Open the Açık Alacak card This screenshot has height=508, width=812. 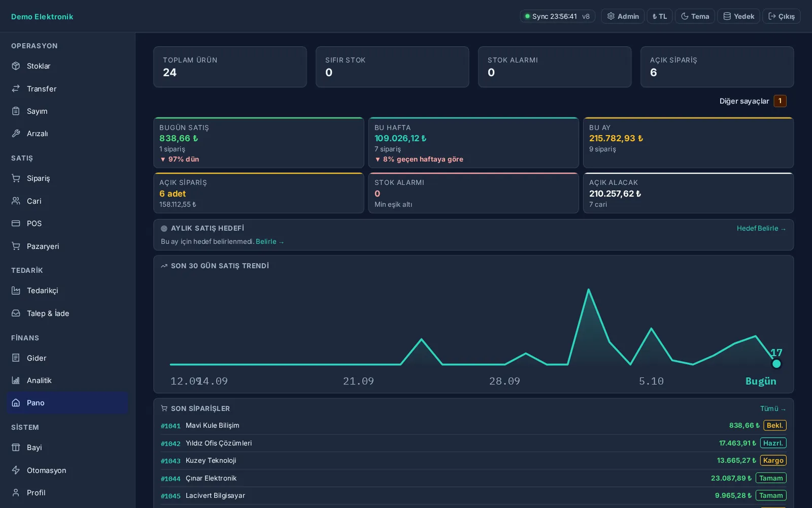coord(688,193)
